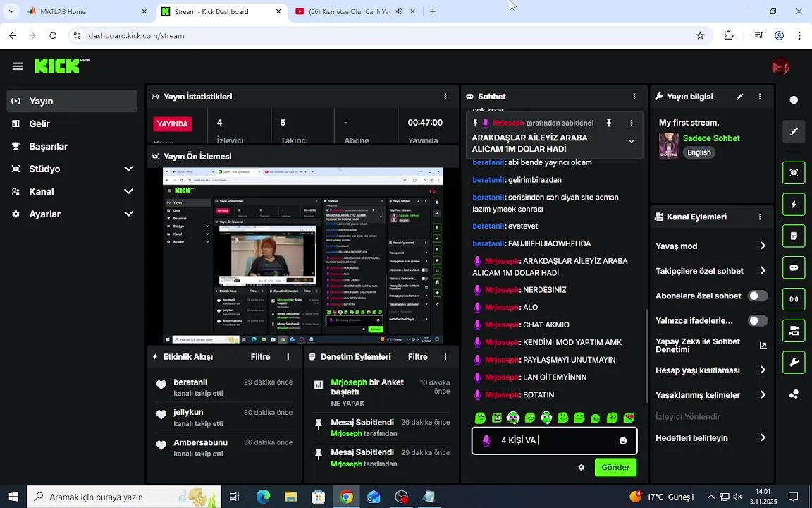Toggle Abonelere özel sohbet switch
This screenshot has height=508, width=812.
[758, 296]
